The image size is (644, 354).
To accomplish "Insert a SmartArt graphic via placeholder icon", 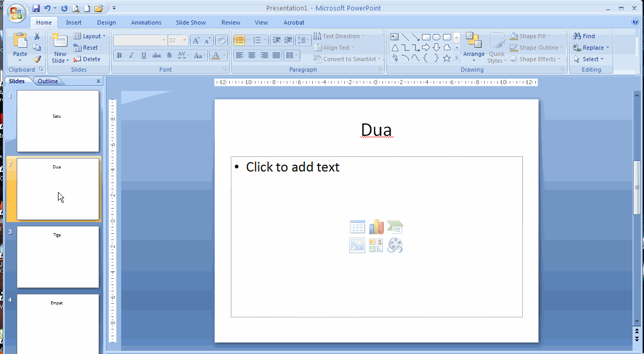I will pyautogui.click(x=395, y=226).
